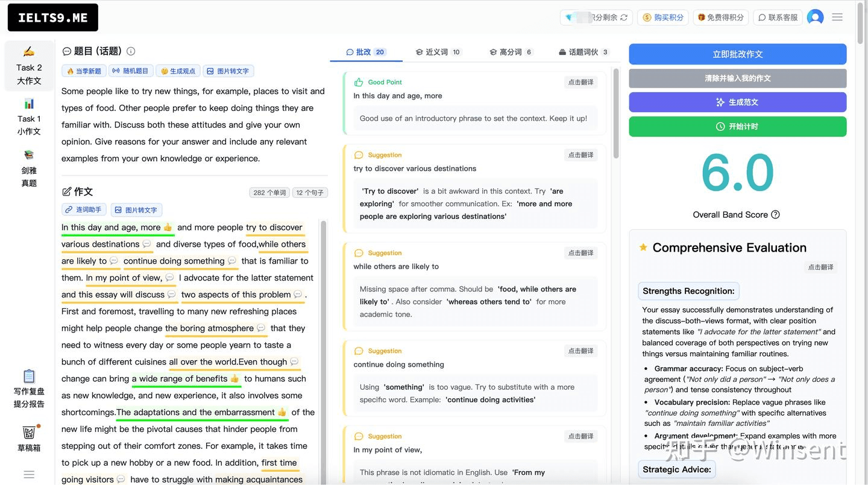Select Task 1 小作文 in sidebar

(x=29, y=117)
